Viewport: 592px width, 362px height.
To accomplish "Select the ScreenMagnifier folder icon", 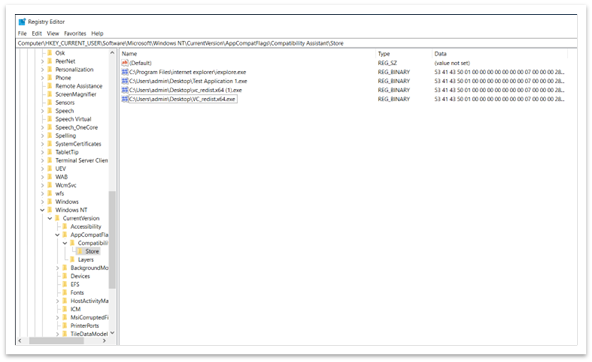I will (x=50, y=94).
